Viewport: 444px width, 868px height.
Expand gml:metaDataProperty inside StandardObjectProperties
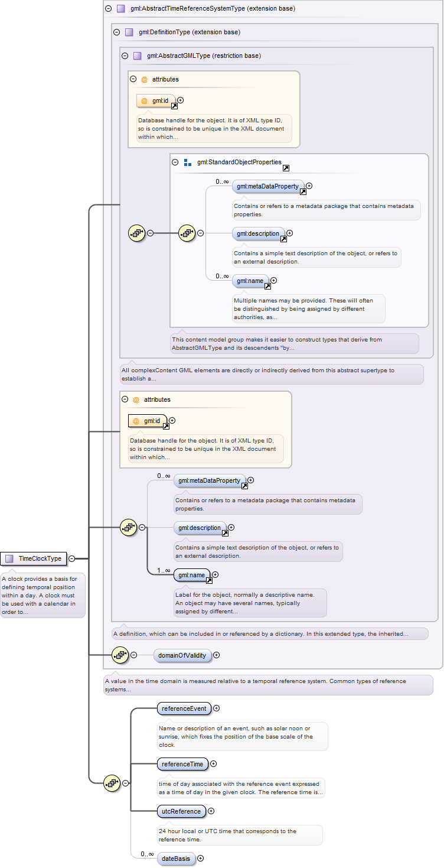309,186
